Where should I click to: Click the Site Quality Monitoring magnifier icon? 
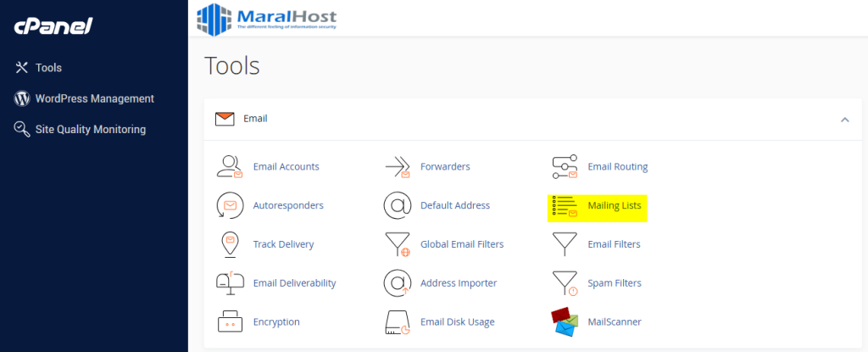point(21,129)
